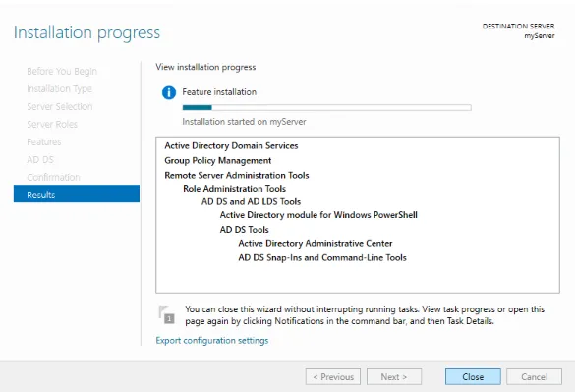This screenshot has width=575, height=392.
Task: Select the Server Roles step
Action: click(52, 124)
